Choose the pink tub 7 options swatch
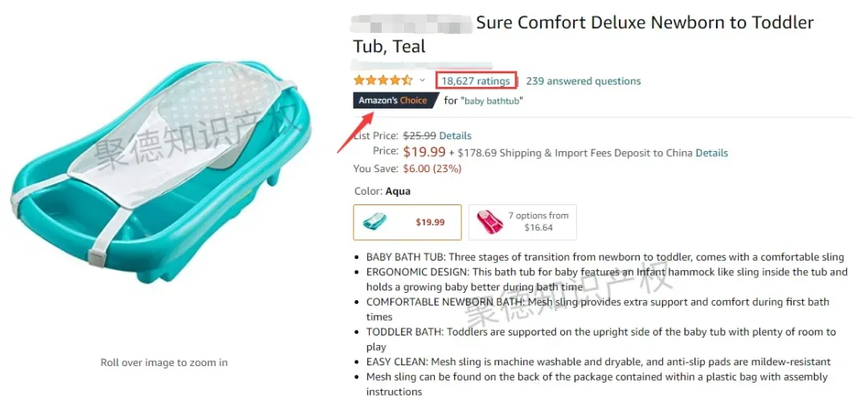 522,222
